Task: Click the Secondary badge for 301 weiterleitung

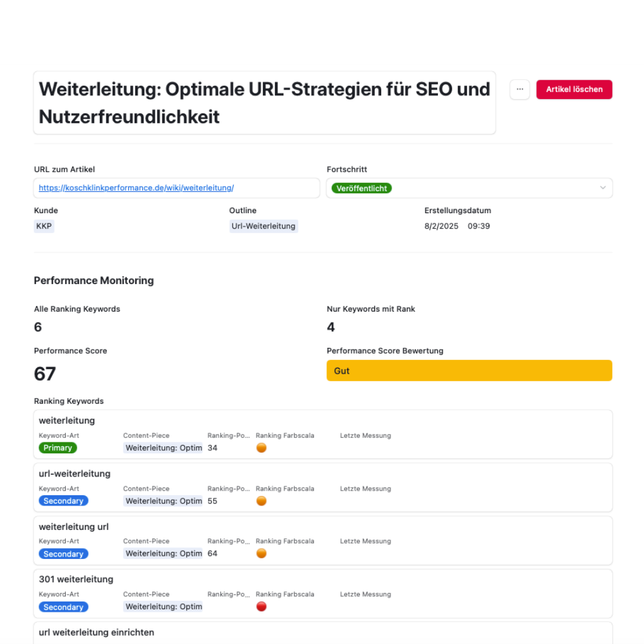Action: point(63,607)
